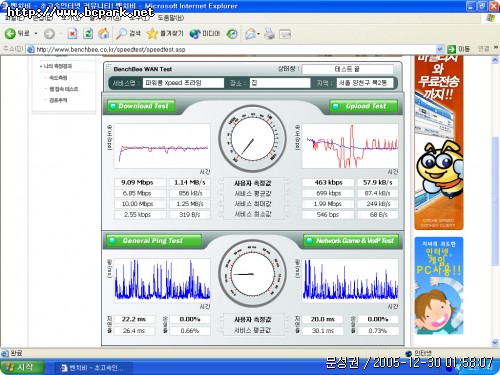Open the Search magnifier button
Viewport: 500px width, 375px height.
(128, 33)
